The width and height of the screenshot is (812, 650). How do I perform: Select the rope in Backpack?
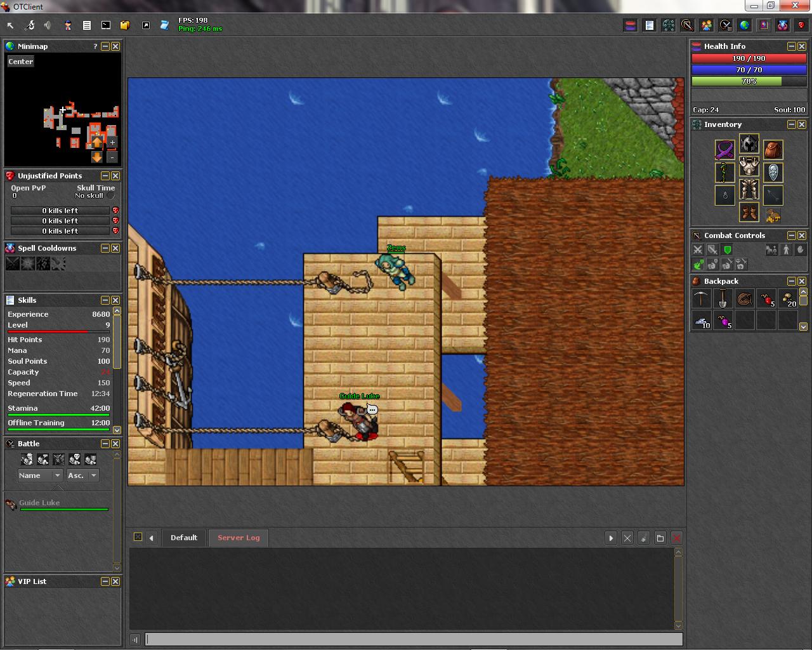(x=745, y=299)
